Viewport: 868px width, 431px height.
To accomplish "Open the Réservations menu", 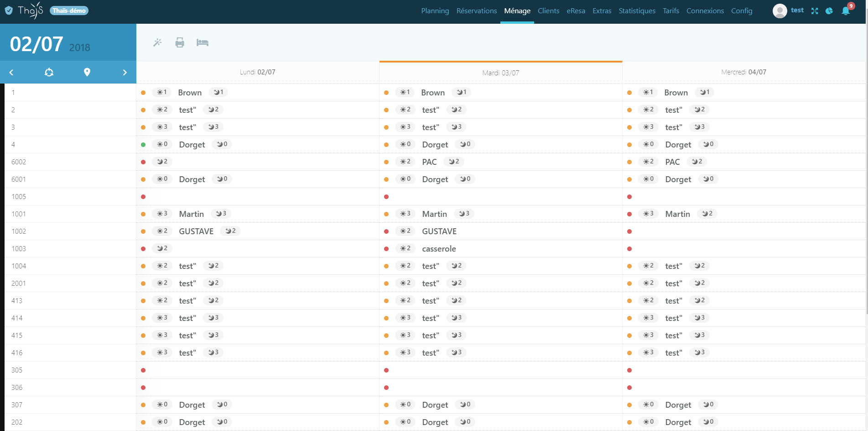I will (x=477, y=11).
